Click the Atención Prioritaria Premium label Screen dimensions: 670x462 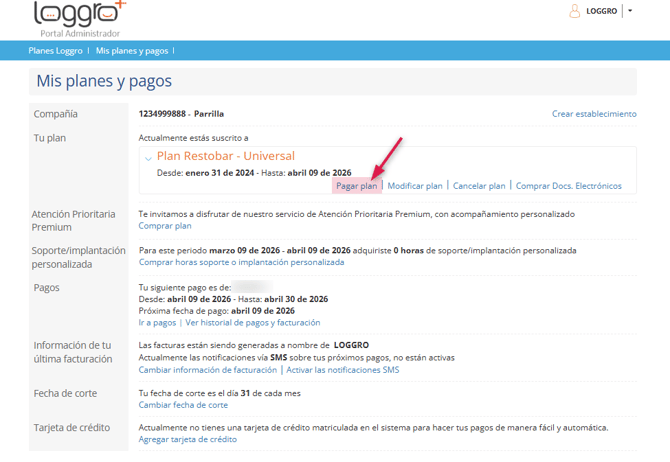point(73,221)
